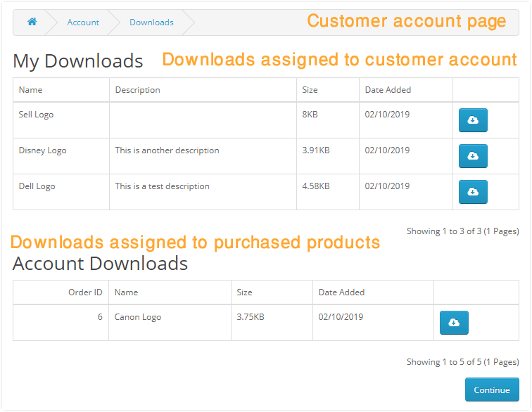Click the Description column header
532x412 pixels.
coord(203,90)
